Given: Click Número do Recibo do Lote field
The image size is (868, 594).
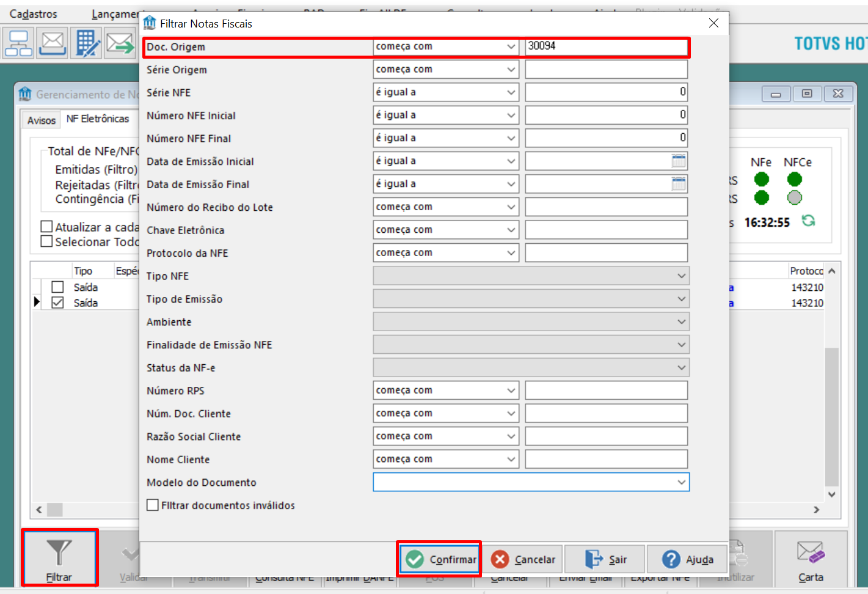Looking at the screenshot, I should [607, 207].
